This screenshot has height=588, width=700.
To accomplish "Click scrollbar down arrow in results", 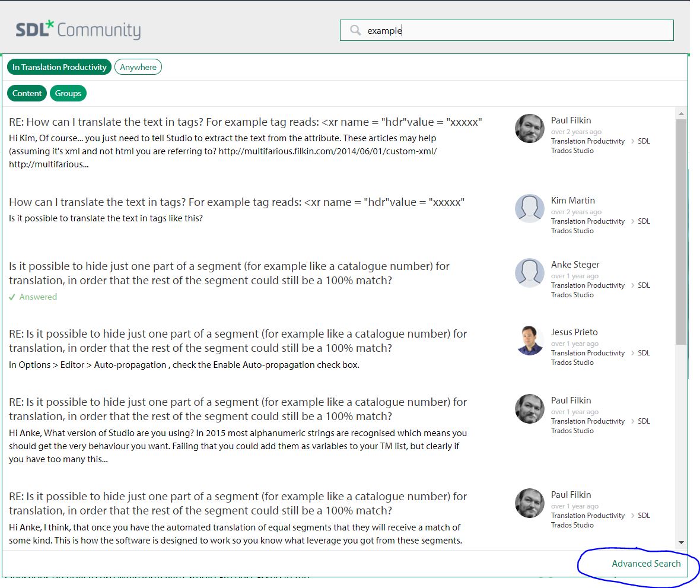I will (681, 542).
